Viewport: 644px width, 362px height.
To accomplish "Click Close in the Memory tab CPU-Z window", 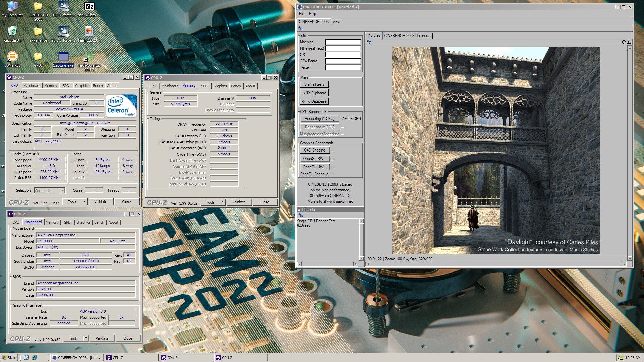I will (265, 202).
